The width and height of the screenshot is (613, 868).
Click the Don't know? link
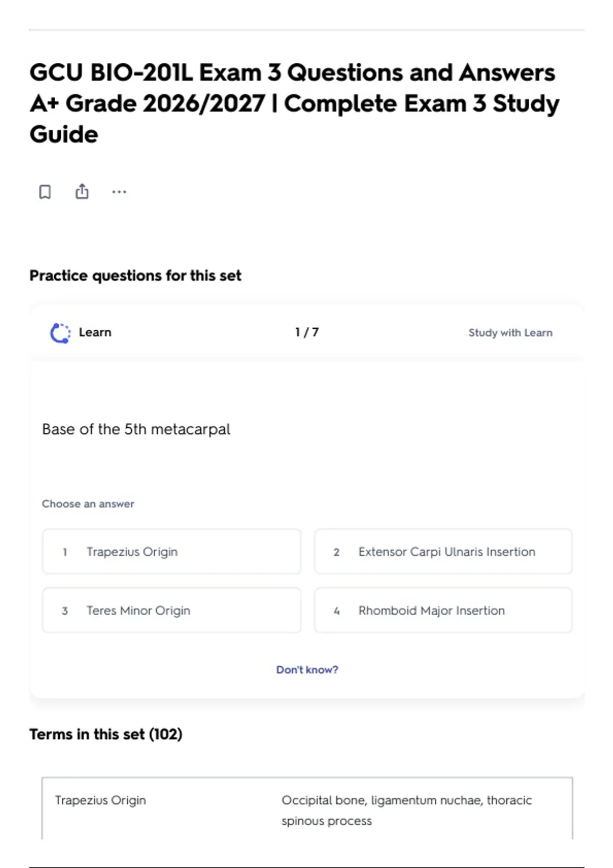point(307,669)
